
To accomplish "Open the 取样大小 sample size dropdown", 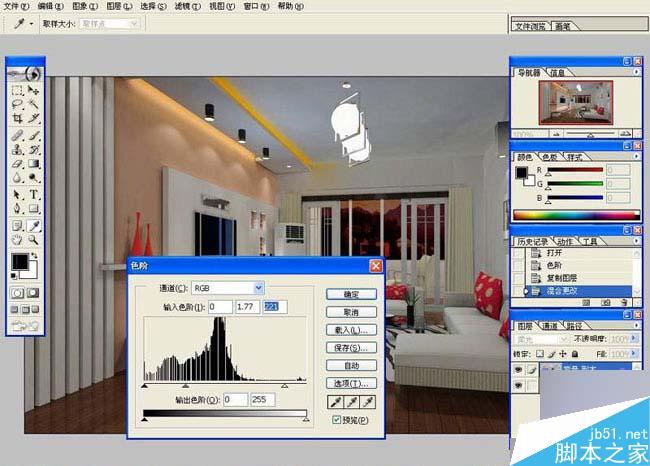I will coord(134,24).
